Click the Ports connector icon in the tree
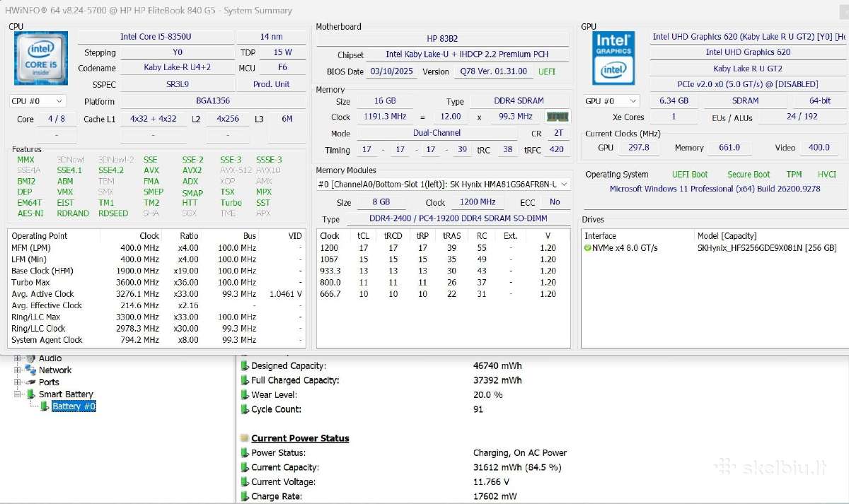This screenshot has width=849, height=504. tap(30, 382)
